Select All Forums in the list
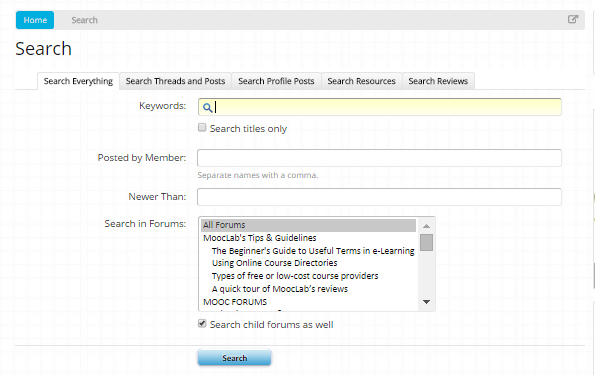Screen dimensions: 595x375 [x=309, y=225]
